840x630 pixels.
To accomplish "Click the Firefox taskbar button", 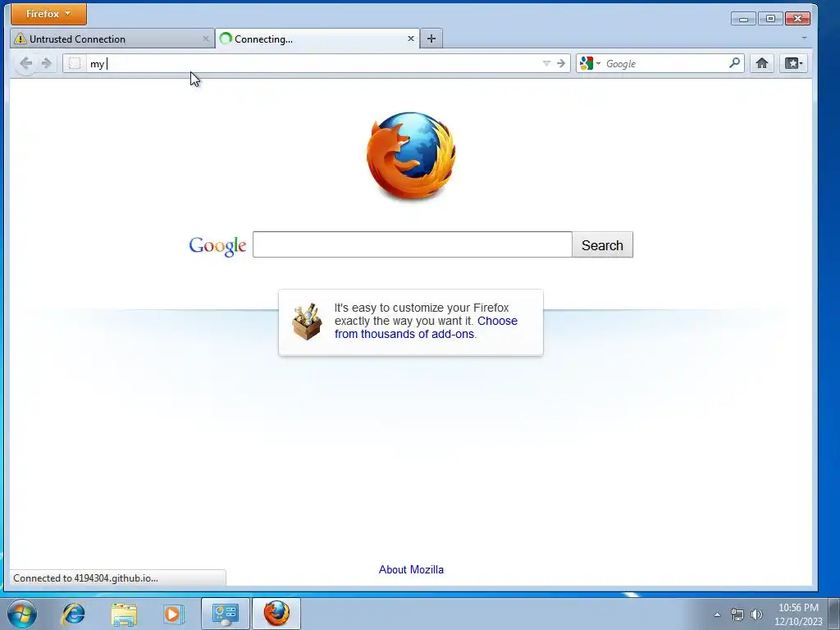I will tap(276, 614).
